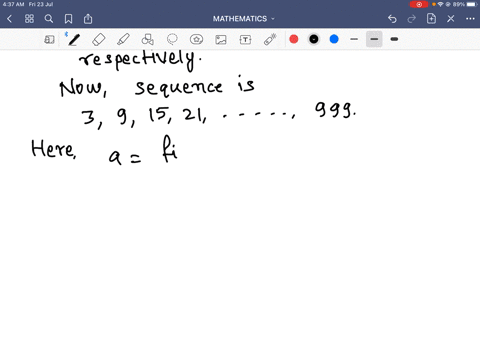
Task: Select the Highlighter tool
Action: pos(123,40)
